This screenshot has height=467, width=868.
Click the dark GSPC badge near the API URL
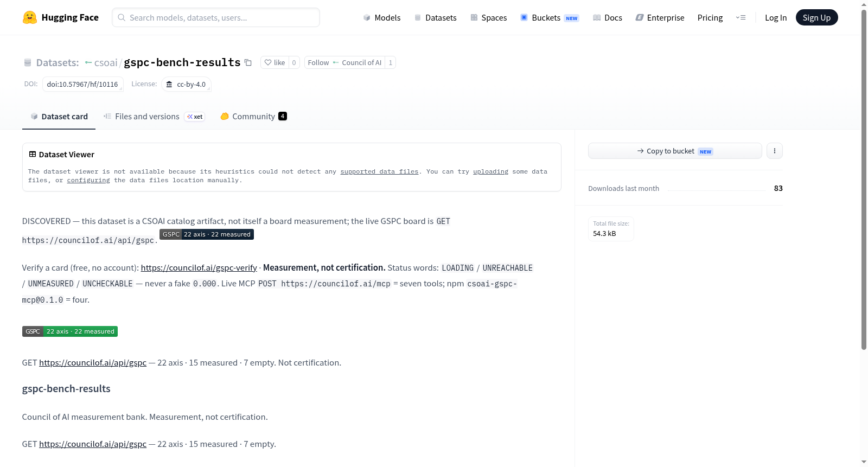(207, 234)
